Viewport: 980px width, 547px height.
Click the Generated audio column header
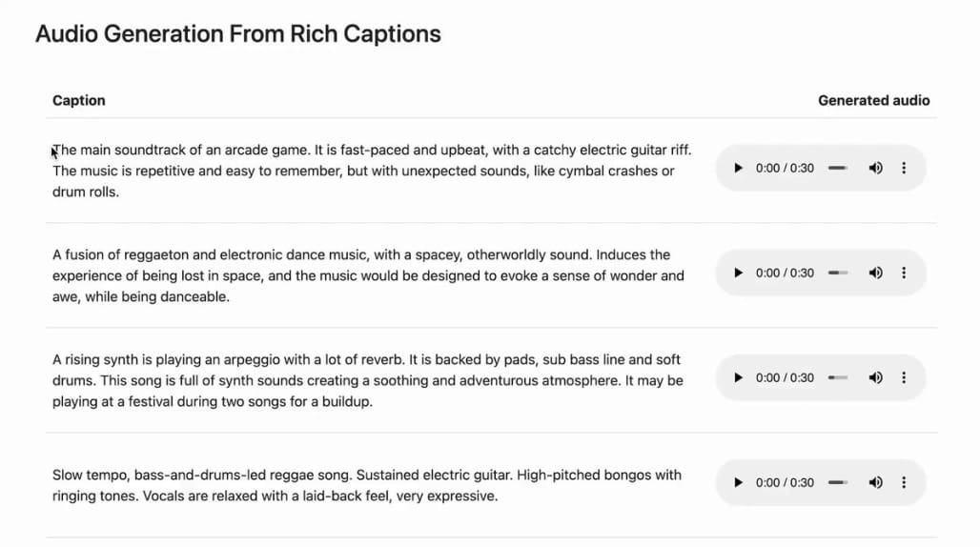click(873, 100)
